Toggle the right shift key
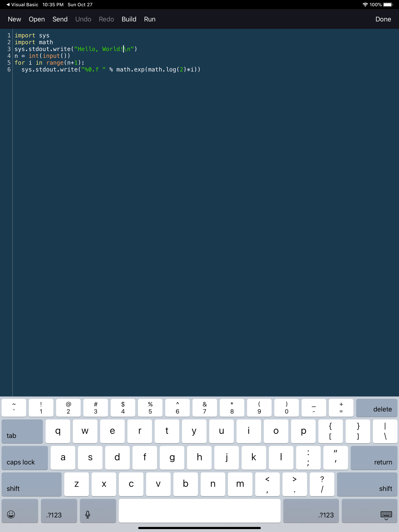 point(367,484)
